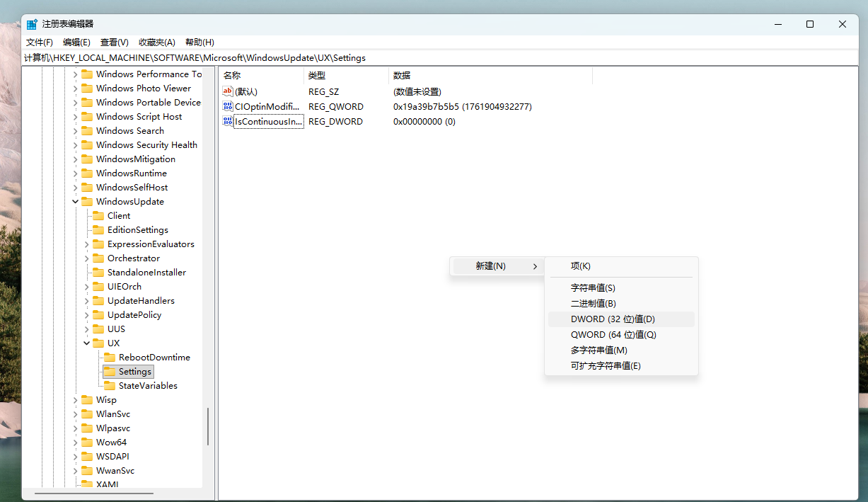The height and width of the screenshot is (502, 868).
Task: Select 二进制值(B) in the new submenu
Action: pos(622,304)
